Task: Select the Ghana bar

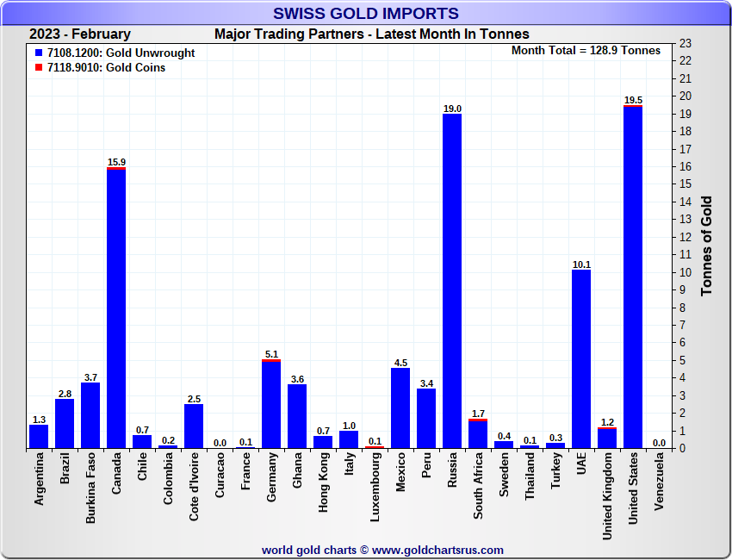Action: click(297, 416)
